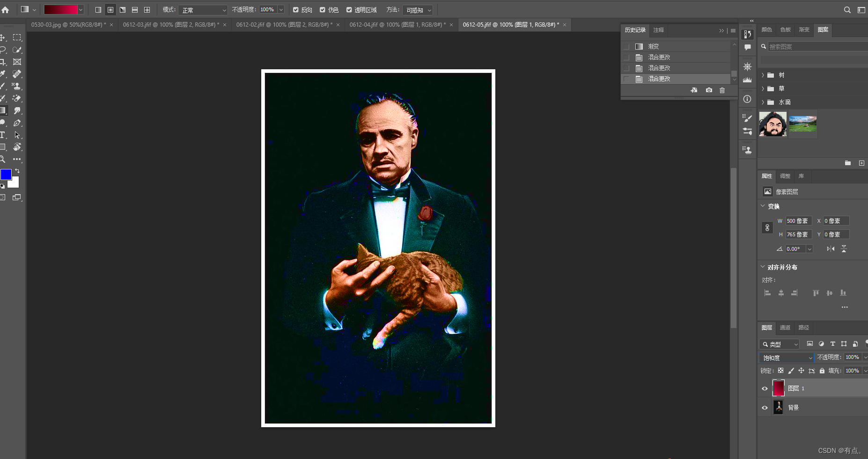Open the Edit Toolbar three-dots menu
The height and width of the screenshot is (459, 868).
tap(17, 159)
